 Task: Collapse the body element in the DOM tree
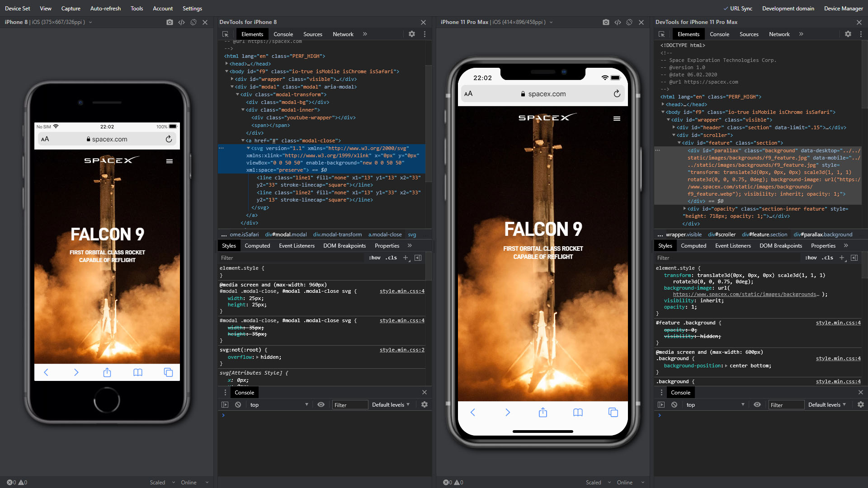227,71
